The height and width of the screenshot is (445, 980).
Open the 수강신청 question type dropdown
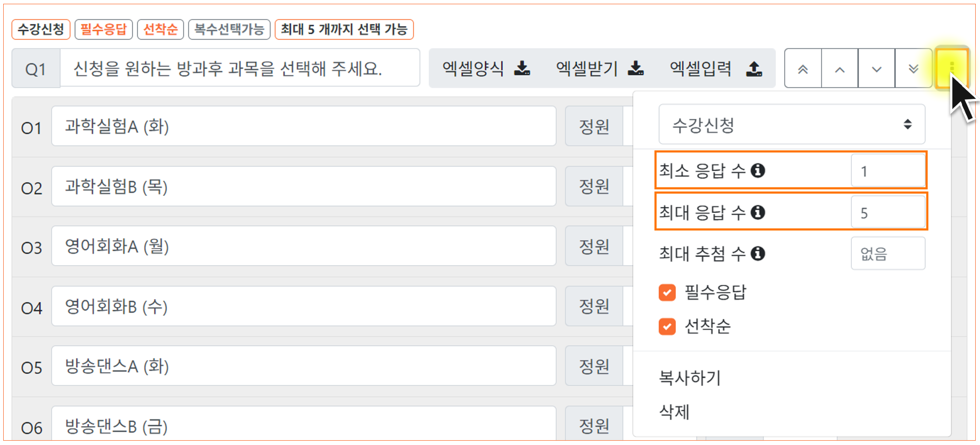pyautogui.click(x=792, y=125)
